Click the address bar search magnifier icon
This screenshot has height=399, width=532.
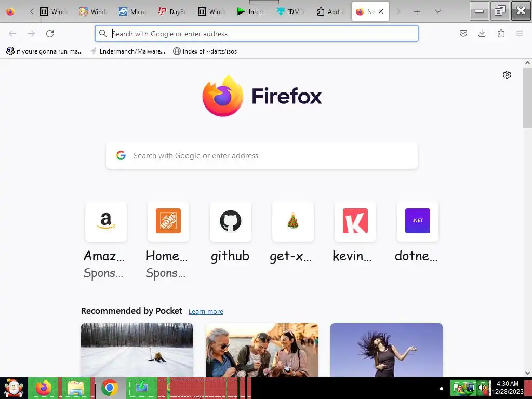point(103,33)
